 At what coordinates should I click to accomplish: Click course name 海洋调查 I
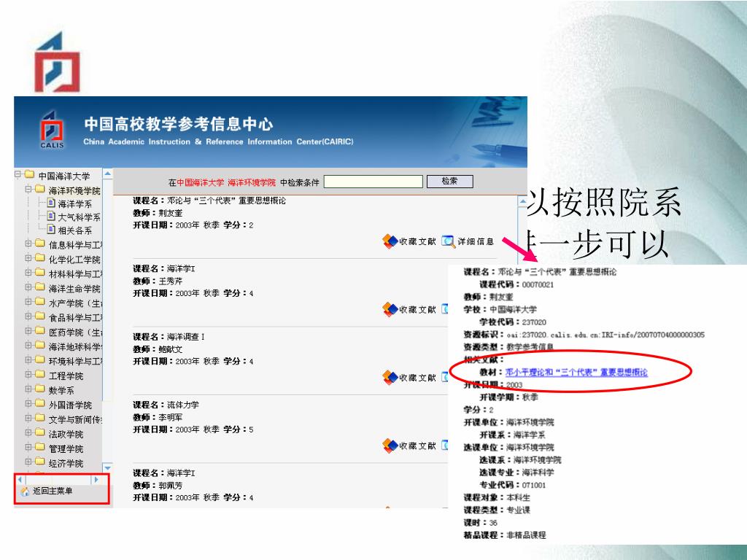tap(186, 337)
